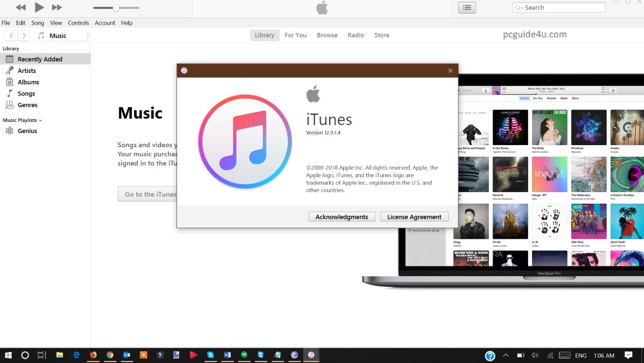This screenshot has height=363, width=644.
Task: Open the Music media type dropdown
Action: click(63, 35)
